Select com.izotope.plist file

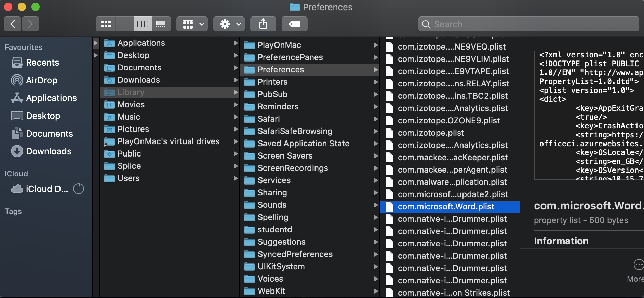tap(450, 133)
